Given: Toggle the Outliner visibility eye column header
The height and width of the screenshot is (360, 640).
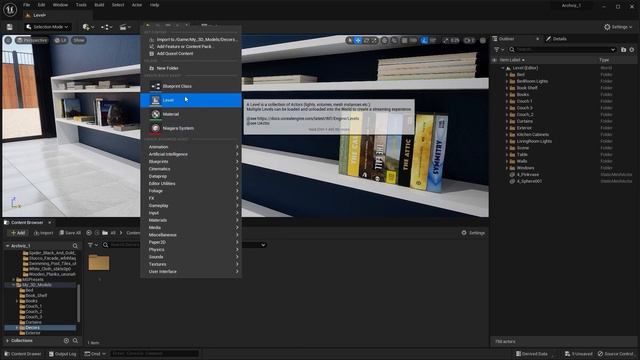Looking at the screenshot, I should [x=494, y=60].
